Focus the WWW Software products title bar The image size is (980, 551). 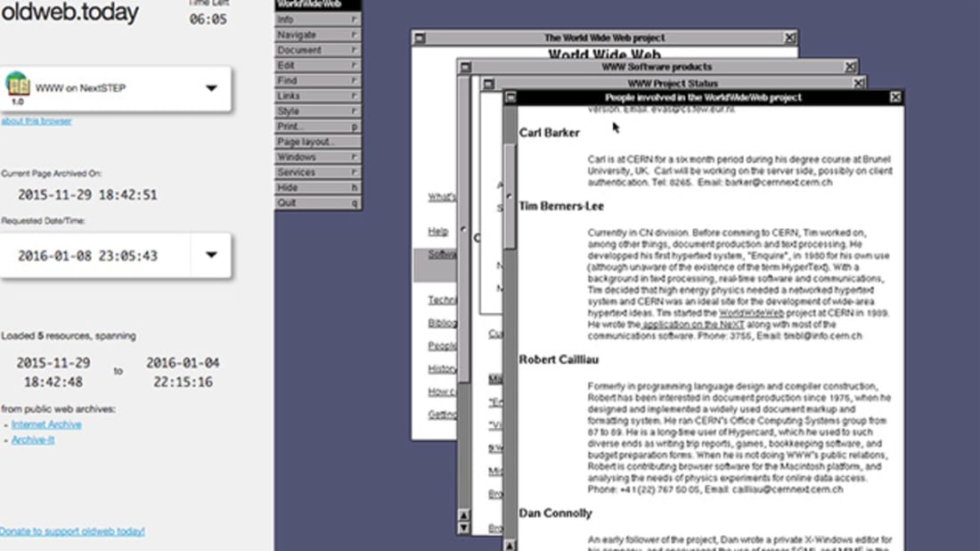(657, 67)
